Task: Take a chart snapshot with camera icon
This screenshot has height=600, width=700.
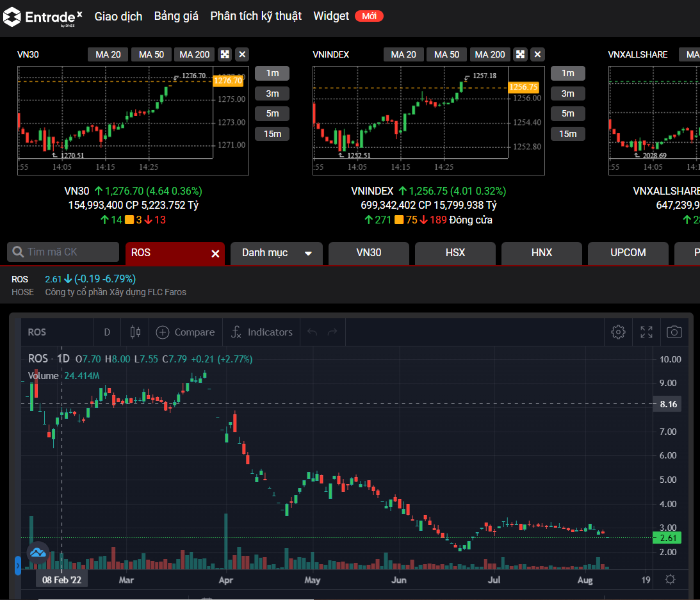Action: click(x=674, y=332)
